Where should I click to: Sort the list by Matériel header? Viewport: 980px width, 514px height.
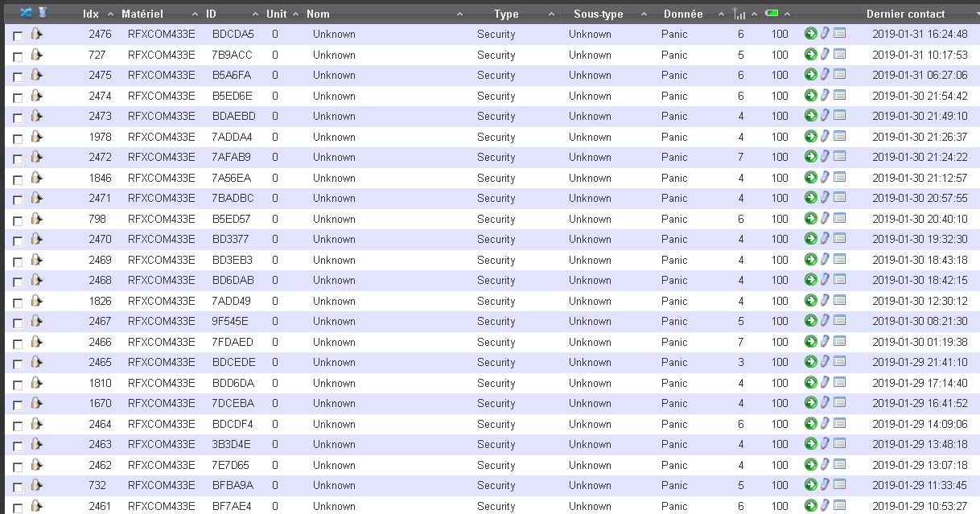click(x=142, y=14)
